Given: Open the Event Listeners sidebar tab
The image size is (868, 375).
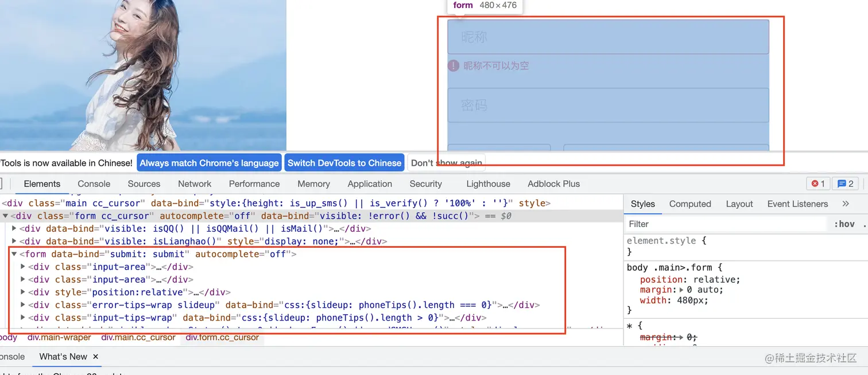Looking at the screenshot, I should pos(797,204).
